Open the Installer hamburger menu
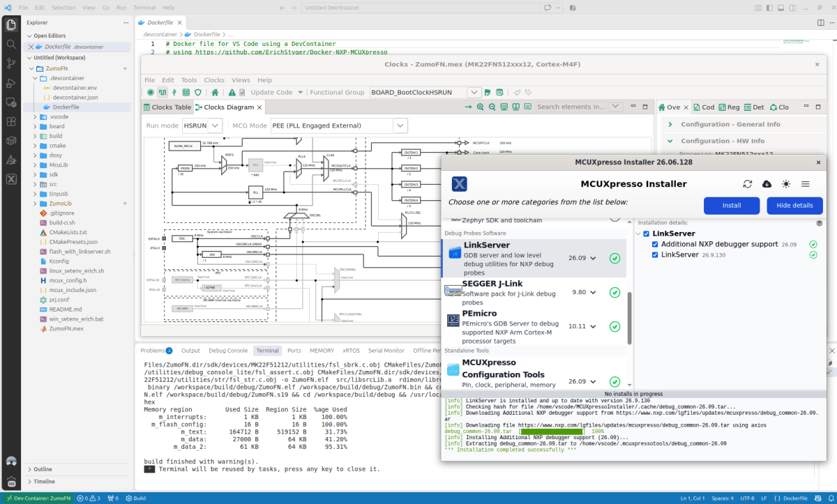837x504 pixels. pyautogui.click(x=805, y=184)
